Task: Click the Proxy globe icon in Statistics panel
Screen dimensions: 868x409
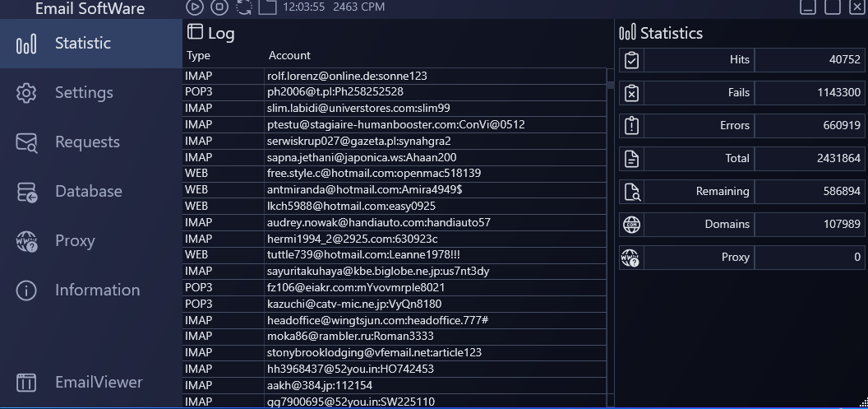Action: [x=631, y=258]
